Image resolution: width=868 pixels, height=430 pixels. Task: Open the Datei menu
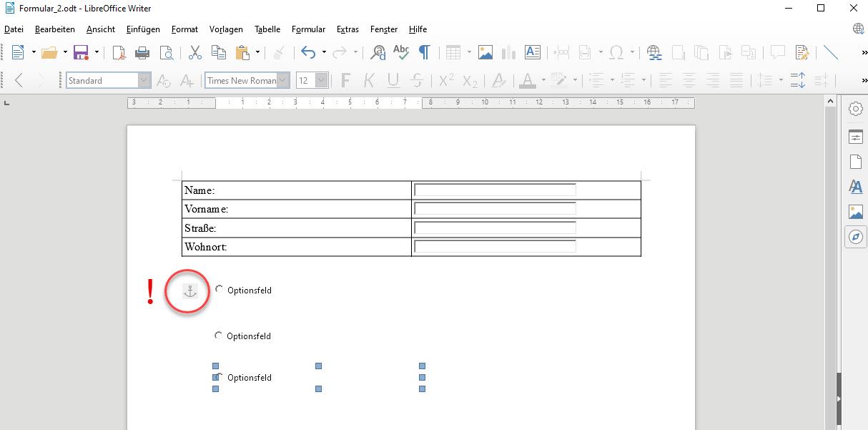[x=14, y=29]
